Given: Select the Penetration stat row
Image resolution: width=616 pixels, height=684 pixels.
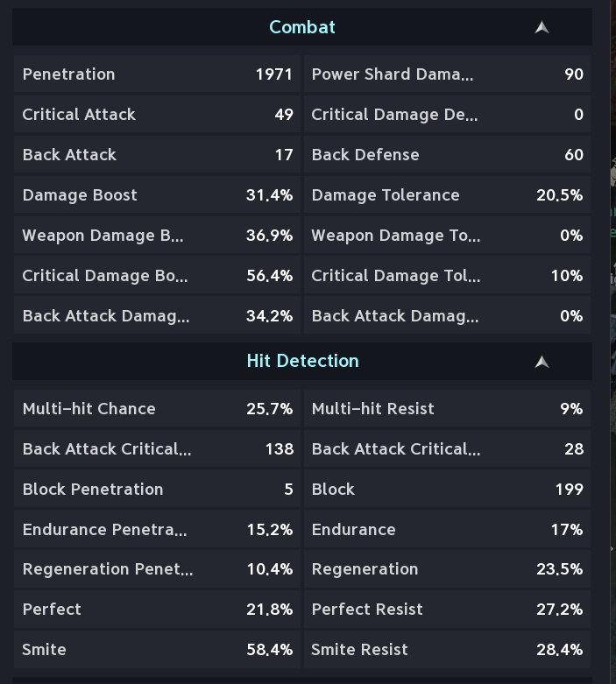Looking at the screenshot, I should click(157, 74).
